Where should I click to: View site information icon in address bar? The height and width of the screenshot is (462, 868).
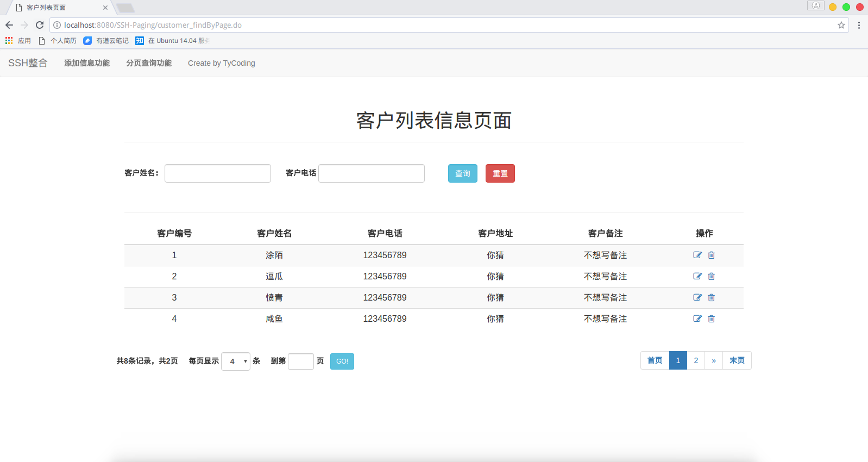pyautogui.click(x=57, y=25)
